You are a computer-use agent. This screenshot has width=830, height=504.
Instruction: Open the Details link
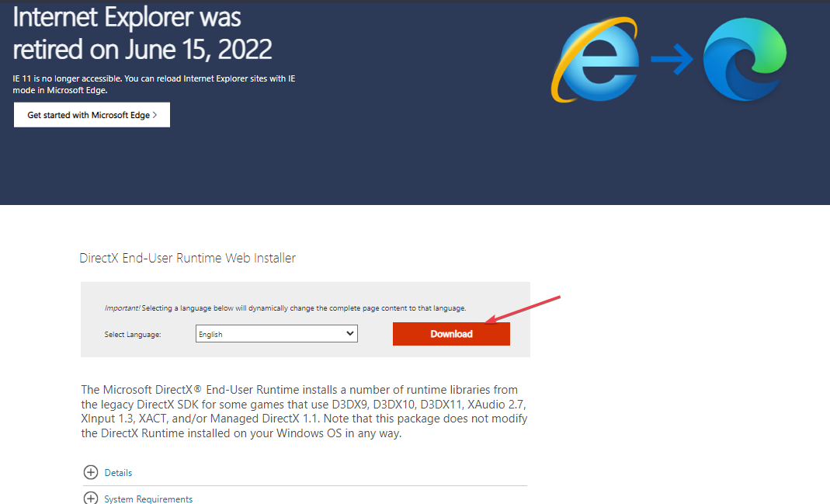click(x=118, y=473)
